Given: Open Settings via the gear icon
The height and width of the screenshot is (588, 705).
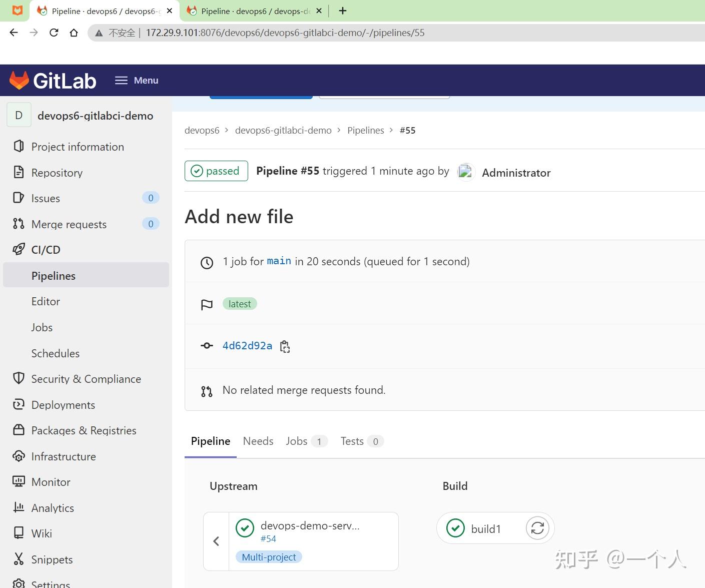Looking at the screenshot, I should coord(19,583).
